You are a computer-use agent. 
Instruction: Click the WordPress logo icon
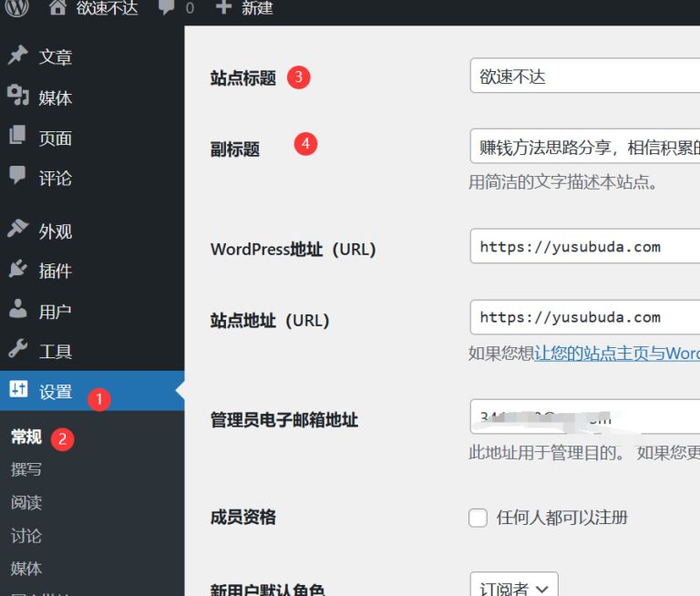tap(18, 8)
